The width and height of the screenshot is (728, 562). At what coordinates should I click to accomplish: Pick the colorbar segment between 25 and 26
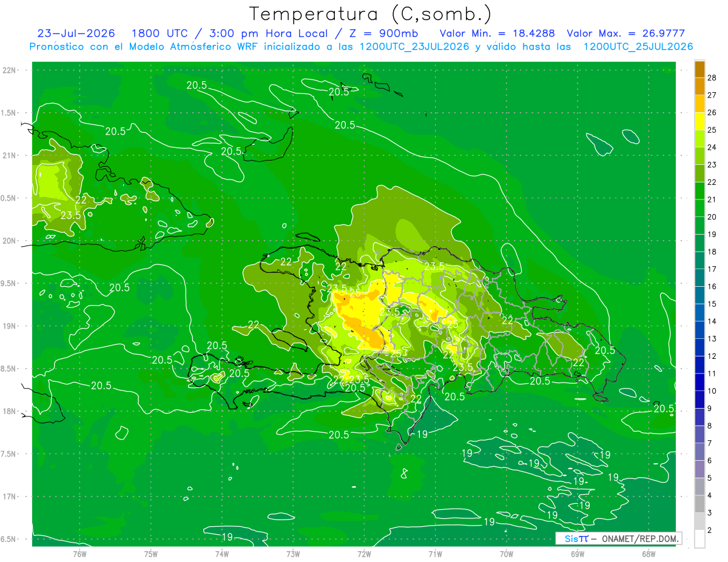click(x=699, y=121)
